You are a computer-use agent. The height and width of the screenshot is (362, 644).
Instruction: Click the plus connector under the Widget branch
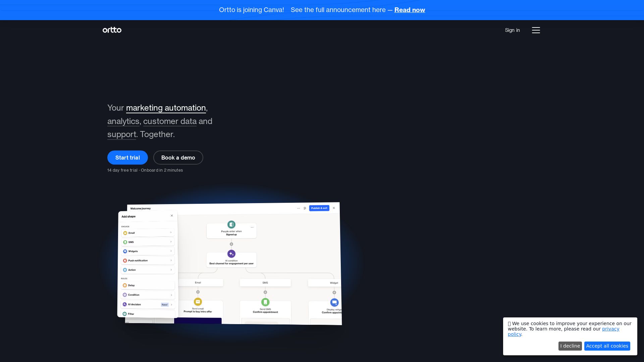pos(334,293)
